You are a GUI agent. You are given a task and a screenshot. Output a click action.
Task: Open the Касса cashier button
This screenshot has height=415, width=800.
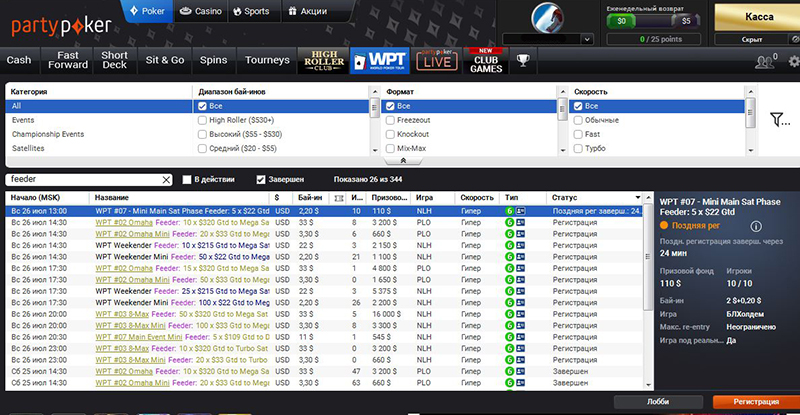pyautogui.click(x=757, y=17)
